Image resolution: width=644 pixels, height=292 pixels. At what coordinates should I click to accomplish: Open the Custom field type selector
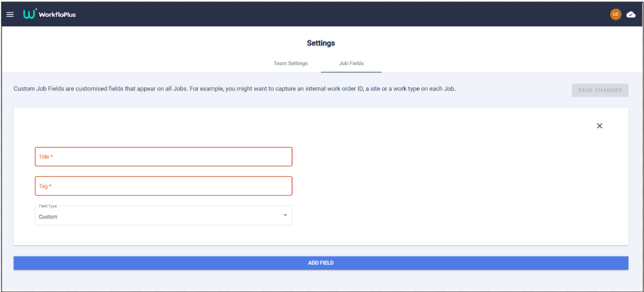click(164, 215)
